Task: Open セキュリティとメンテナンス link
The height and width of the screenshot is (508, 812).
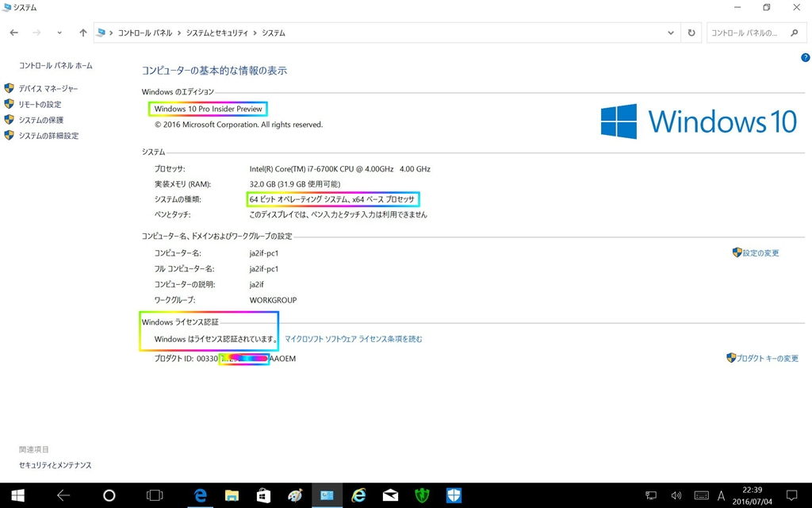Action: point(56,465)
